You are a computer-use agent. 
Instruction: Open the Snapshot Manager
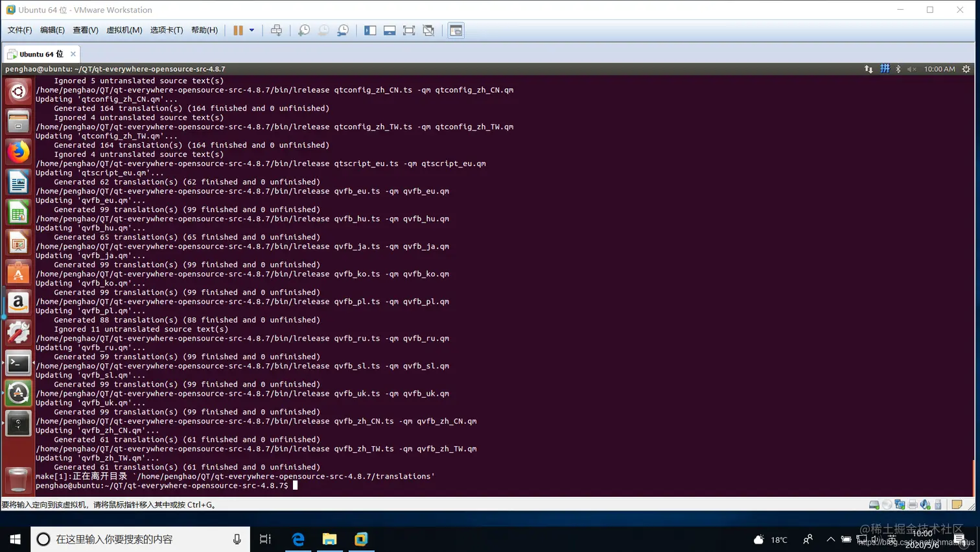pos(343,30)
